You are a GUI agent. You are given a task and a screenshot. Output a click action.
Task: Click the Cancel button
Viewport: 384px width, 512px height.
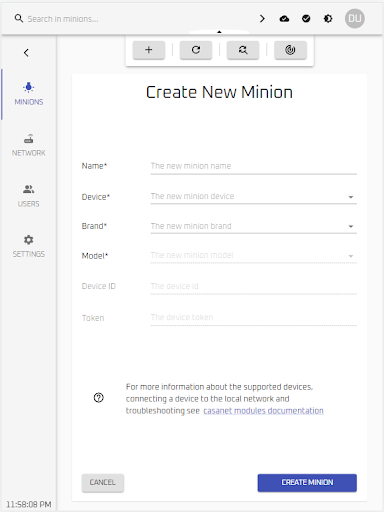(103, 483)
